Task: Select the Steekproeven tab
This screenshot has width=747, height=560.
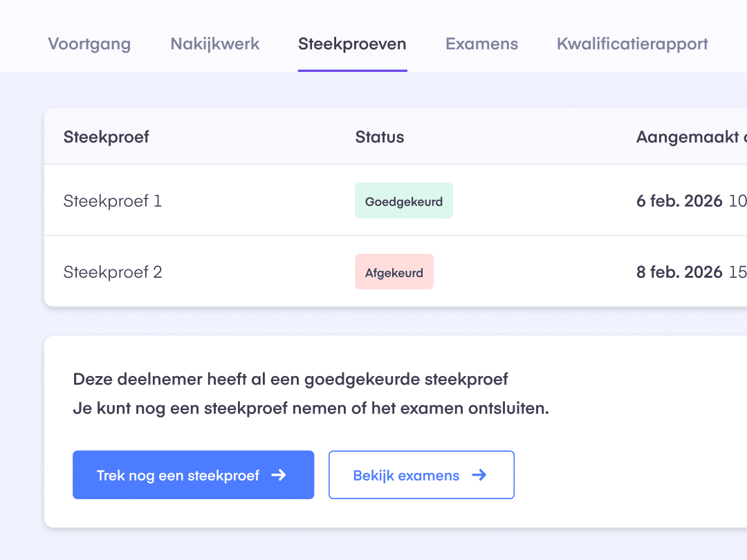Action: [x=352, y=44]
